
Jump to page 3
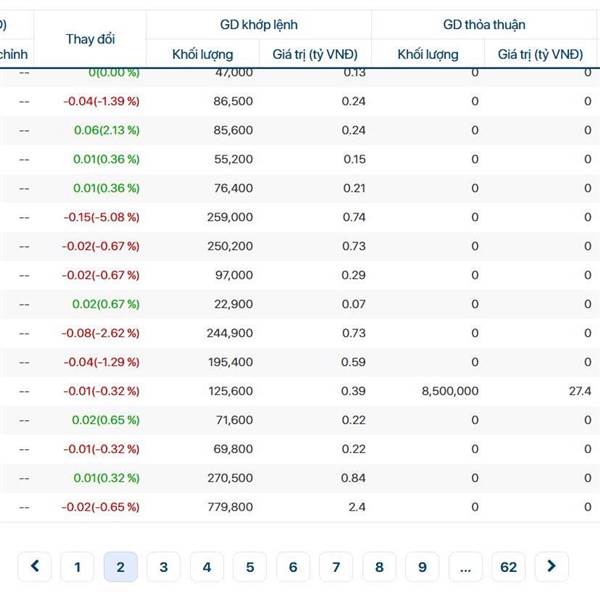point(163,567)
